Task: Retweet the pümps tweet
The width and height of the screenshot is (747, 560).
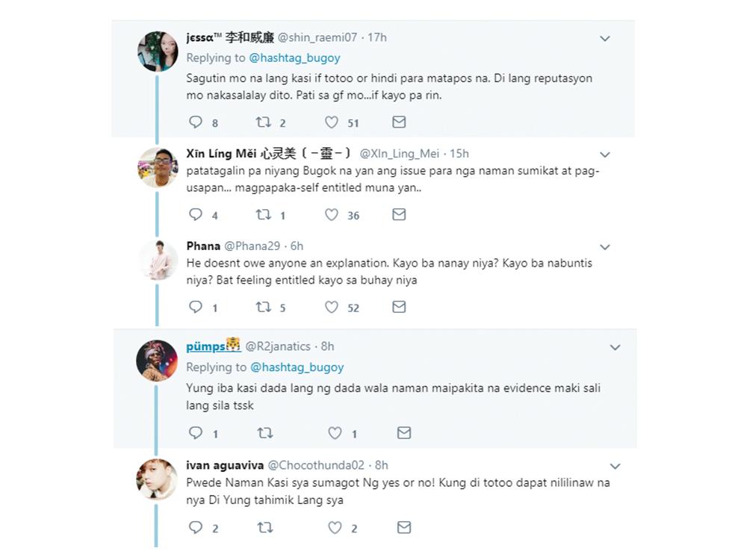Action: coord(265,433)
